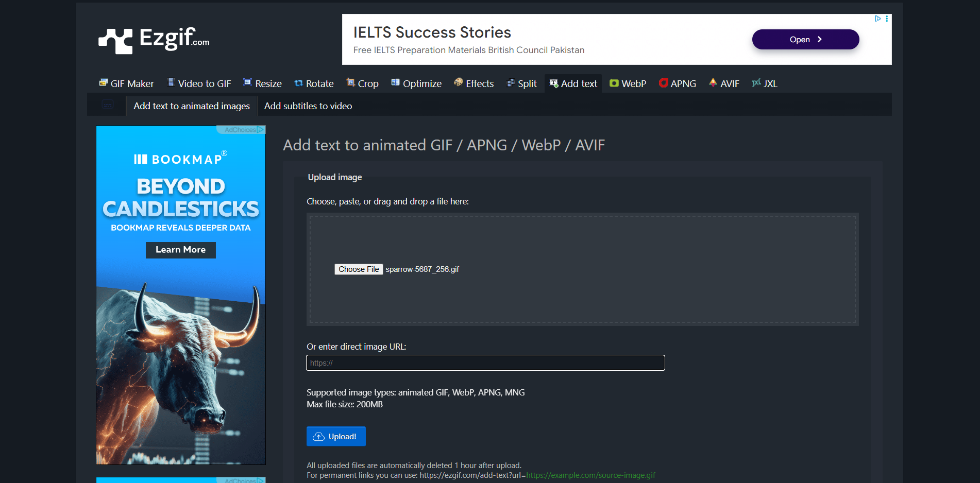The image size is (980, 483).
Task: Click selected file name sparrow-5687_256.gif
Action: click(x=422, y=269)
